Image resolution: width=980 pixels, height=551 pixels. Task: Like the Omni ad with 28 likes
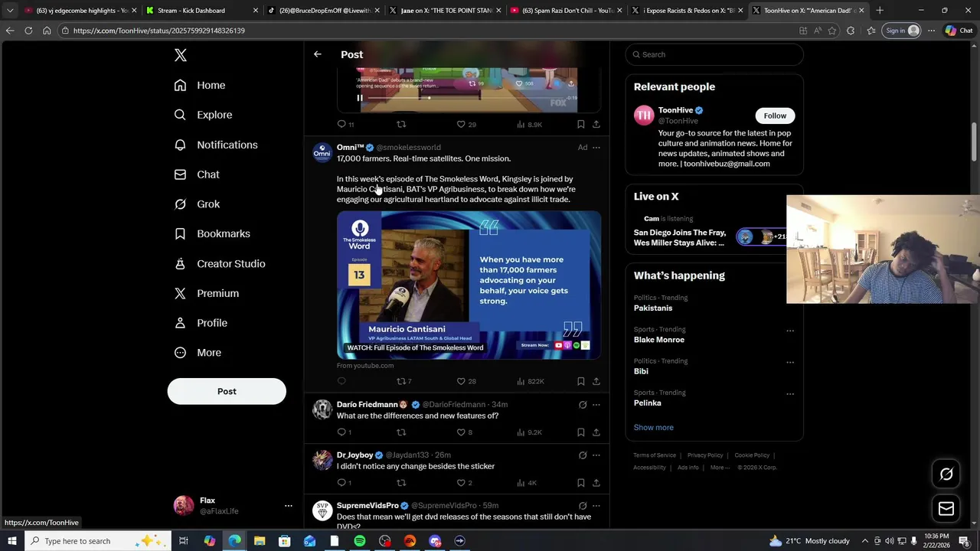[466, 381]
